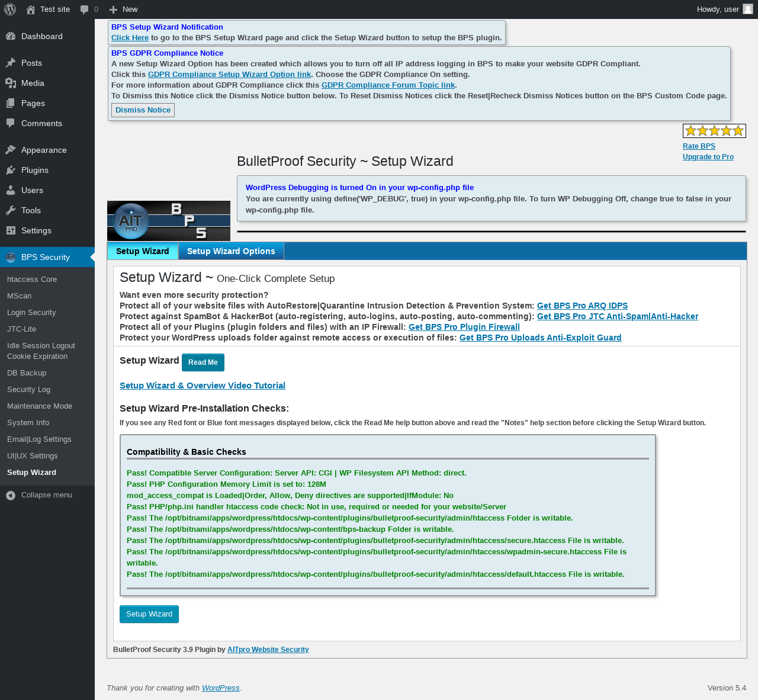Screen dimensions: 758x700
Task: Click the Read Me help button
Action: click(203, 362)
